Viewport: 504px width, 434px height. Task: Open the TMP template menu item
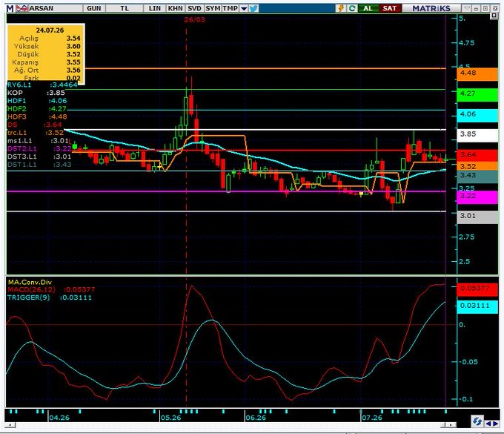231,8
